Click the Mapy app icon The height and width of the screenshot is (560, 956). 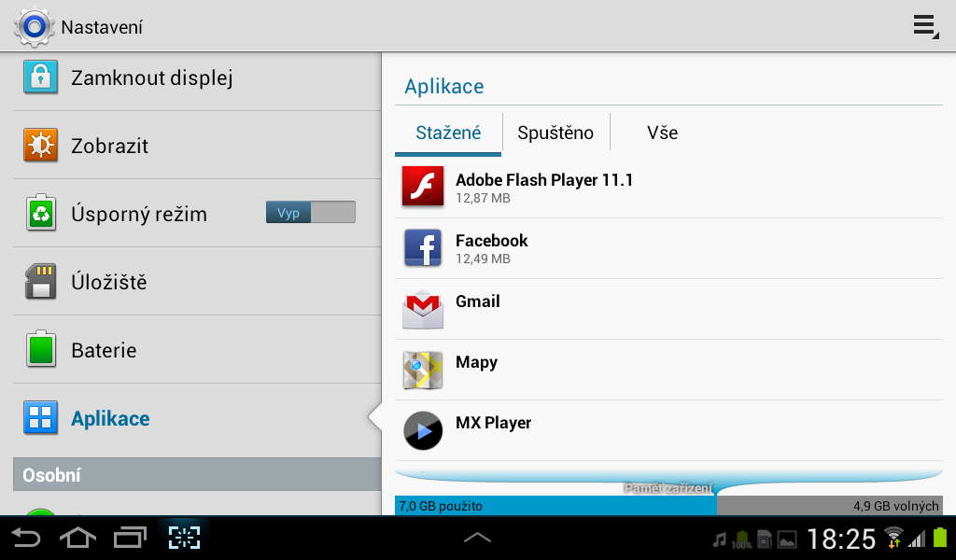click(x=422, y=370)
